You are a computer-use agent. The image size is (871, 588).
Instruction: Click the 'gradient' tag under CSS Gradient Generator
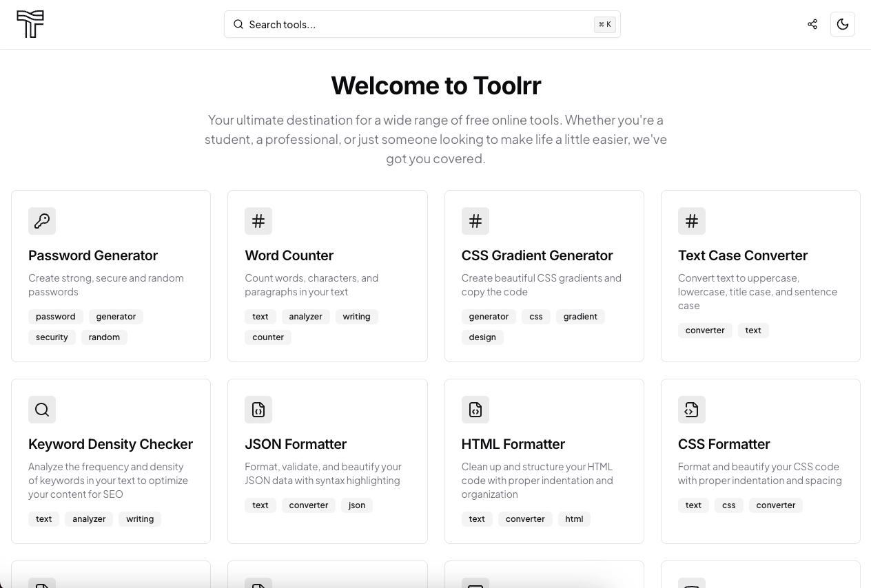pos(580,316)
